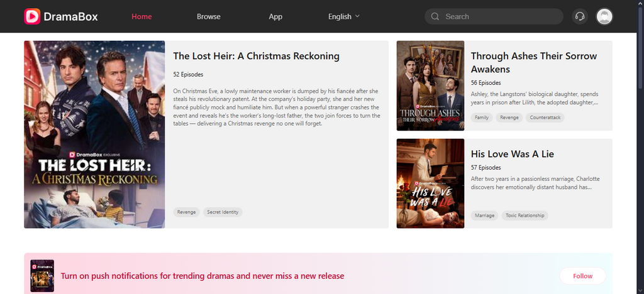
Task: Click the search magnifier icon
Action: coord(435,16)
